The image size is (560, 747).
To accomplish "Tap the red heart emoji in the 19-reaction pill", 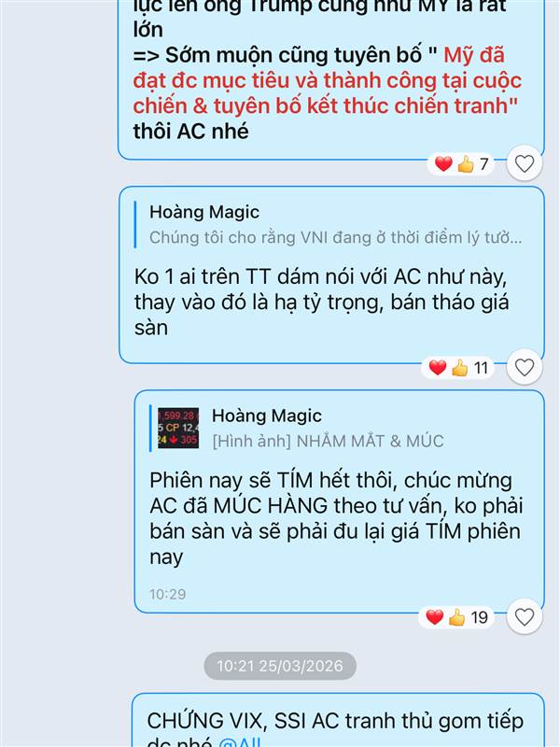I will point(435,617).
